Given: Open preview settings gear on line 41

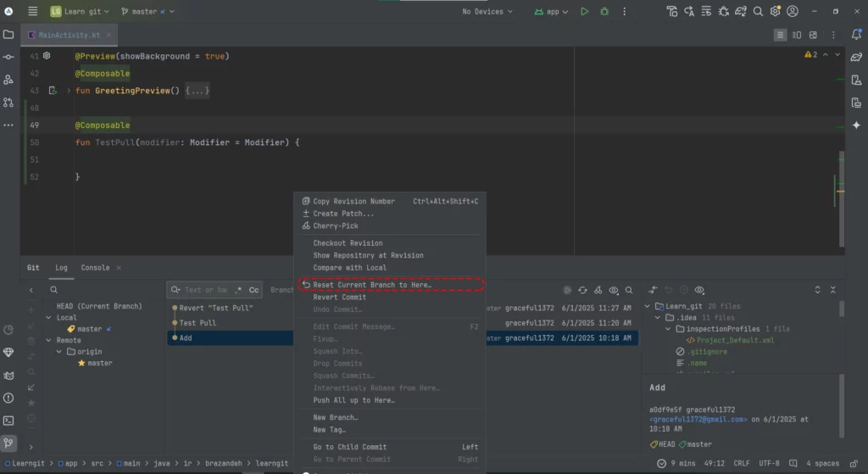Looking at the screenshot, I should [47, 55].
